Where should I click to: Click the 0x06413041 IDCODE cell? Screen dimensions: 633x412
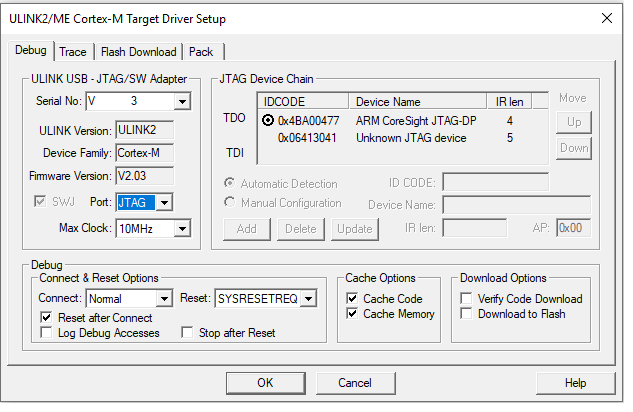(x=307, y=138)
